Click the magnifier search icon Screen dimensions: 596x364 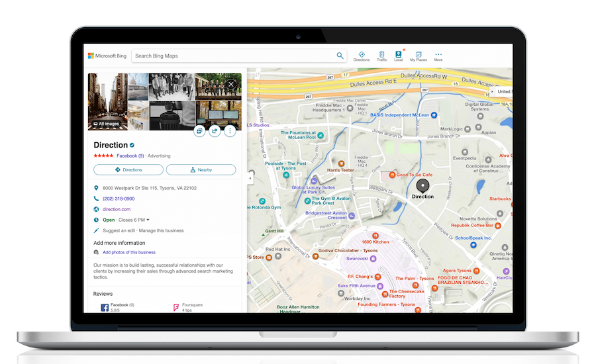pos(340,56)
